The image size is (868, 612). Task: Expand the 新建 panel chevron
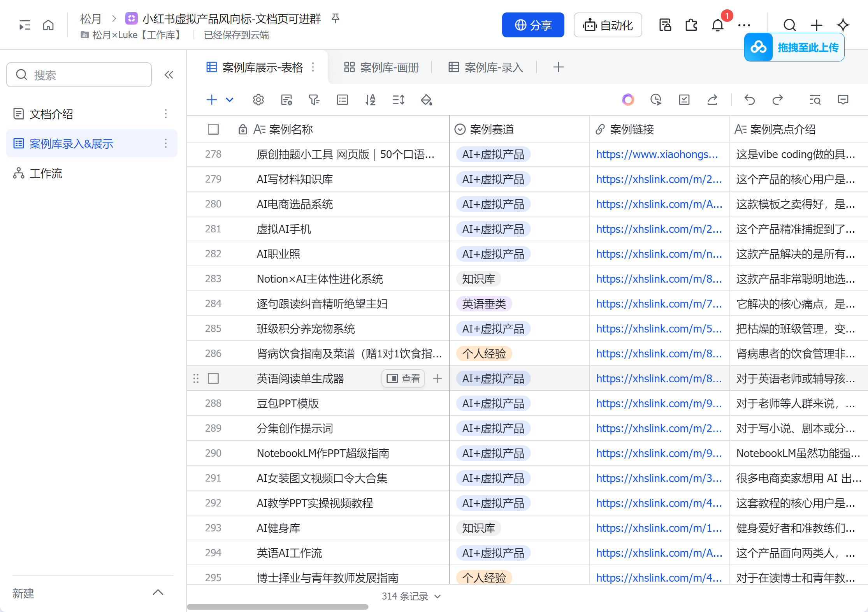tap(158, 593)
